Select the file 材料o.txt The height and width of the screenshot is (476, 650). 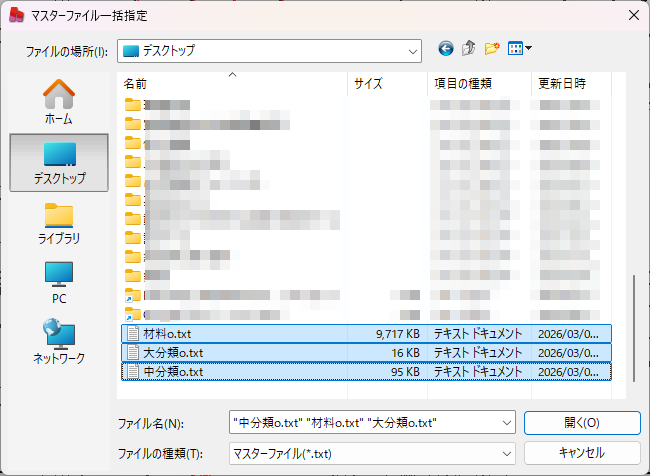click(167, 333)
